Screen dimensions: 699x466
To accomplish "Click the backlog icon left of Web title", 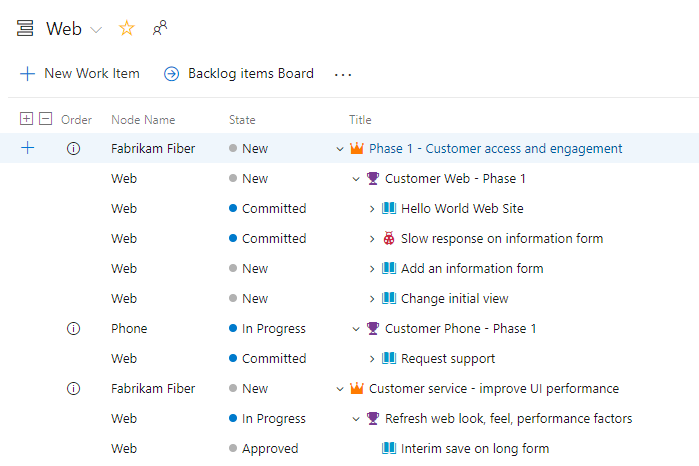I will point(25,29).
